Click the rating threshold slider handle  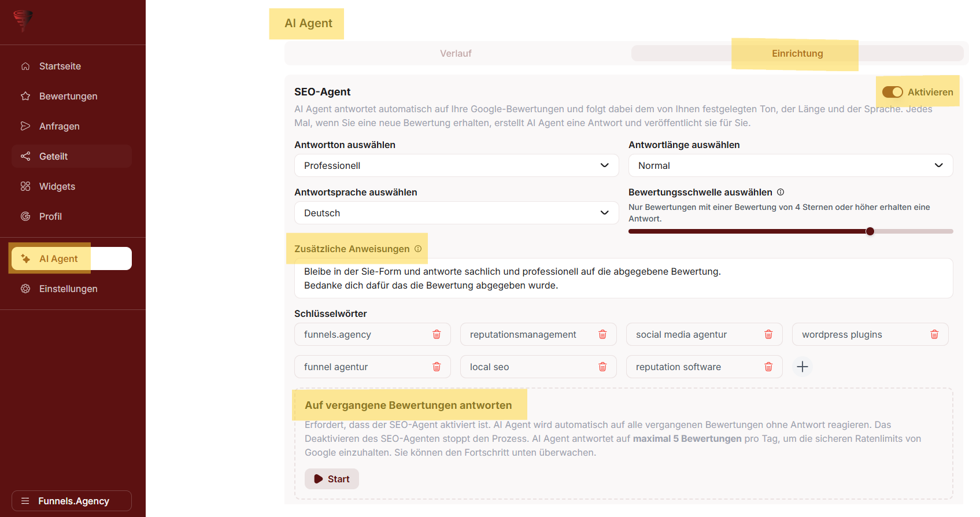point(870,231)
